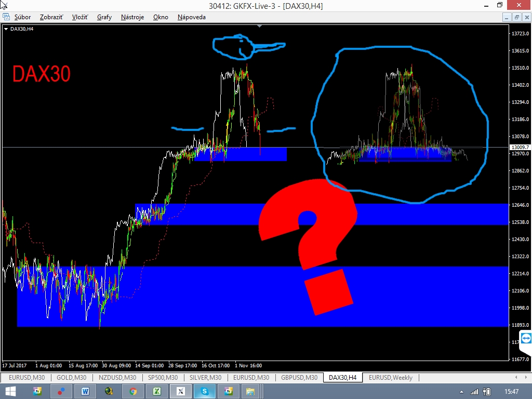Image resolution: width=532 pixels, height=399 pixels.
Task: Open Google Chrome from the taskbar
Action: pyautogui.click(x=133, y=392)
